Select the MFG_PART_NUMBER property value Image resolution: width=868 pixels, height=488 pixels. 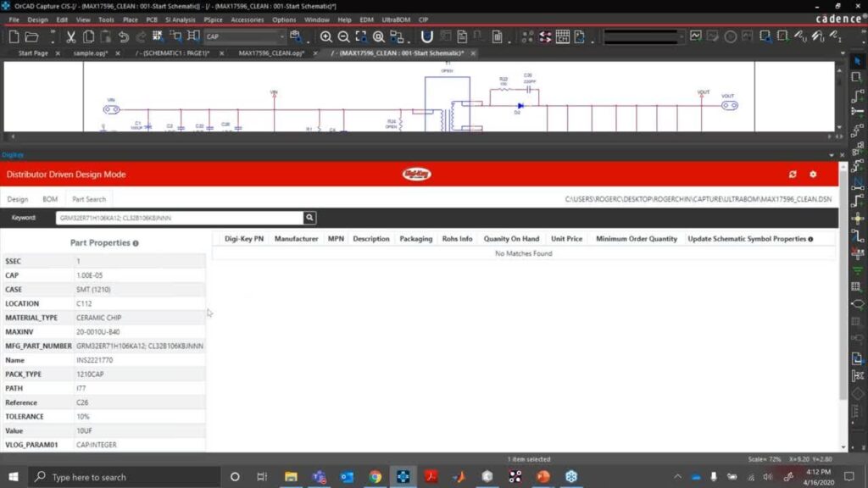(140, 347)
